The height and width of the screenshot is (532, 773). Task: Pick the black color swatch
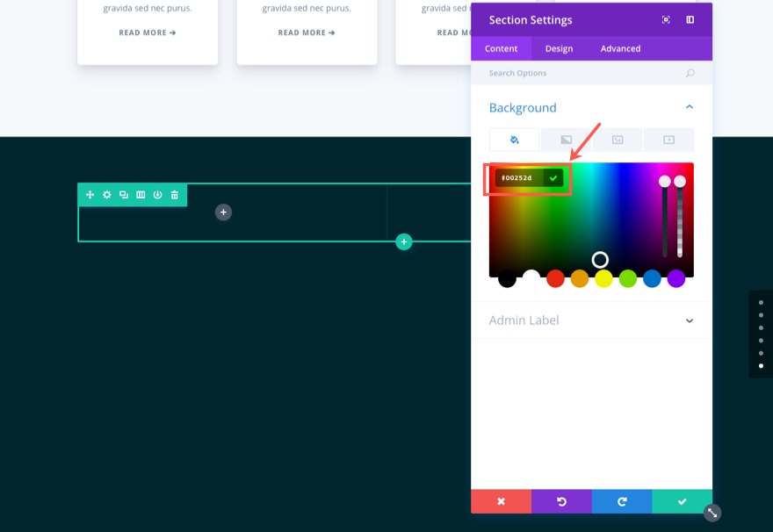tap(507, 278)
